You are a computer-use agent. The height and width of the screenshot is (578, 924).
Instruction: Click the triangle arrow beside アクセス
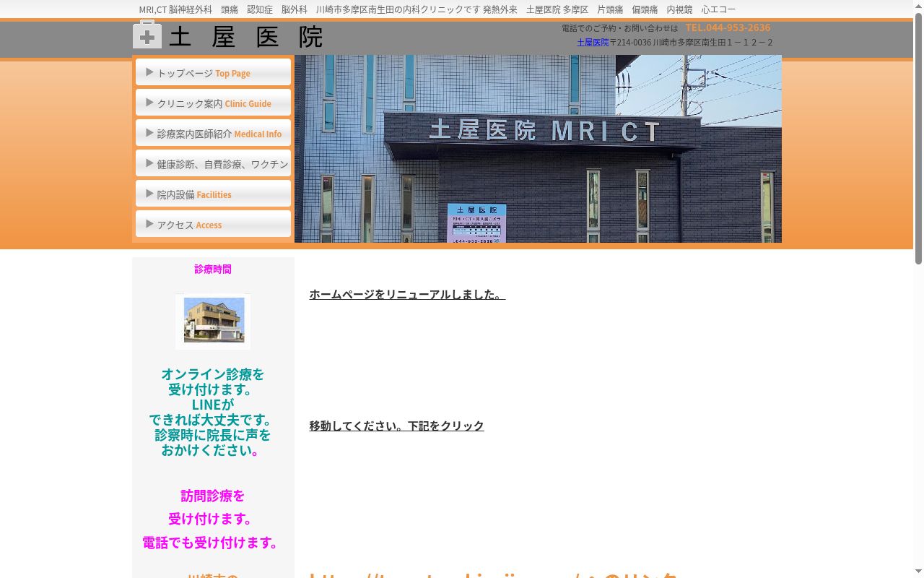pos(149,224)
